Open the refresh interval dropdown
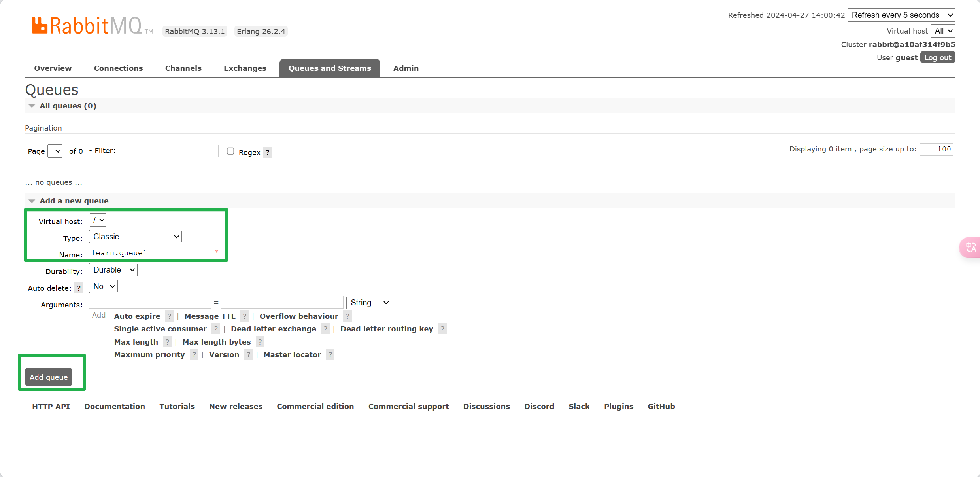980x477 pixels. [901, 15]
